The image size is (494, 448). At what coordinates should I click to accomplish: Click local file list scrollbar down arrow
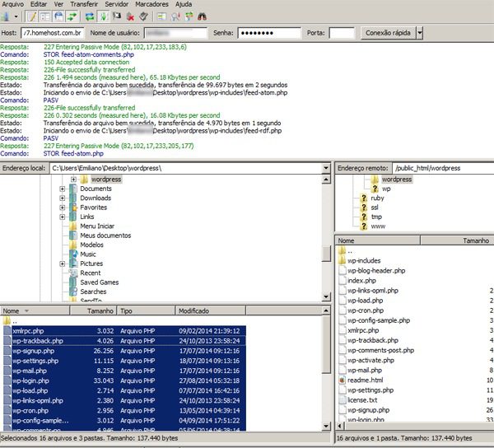(326, 427)
